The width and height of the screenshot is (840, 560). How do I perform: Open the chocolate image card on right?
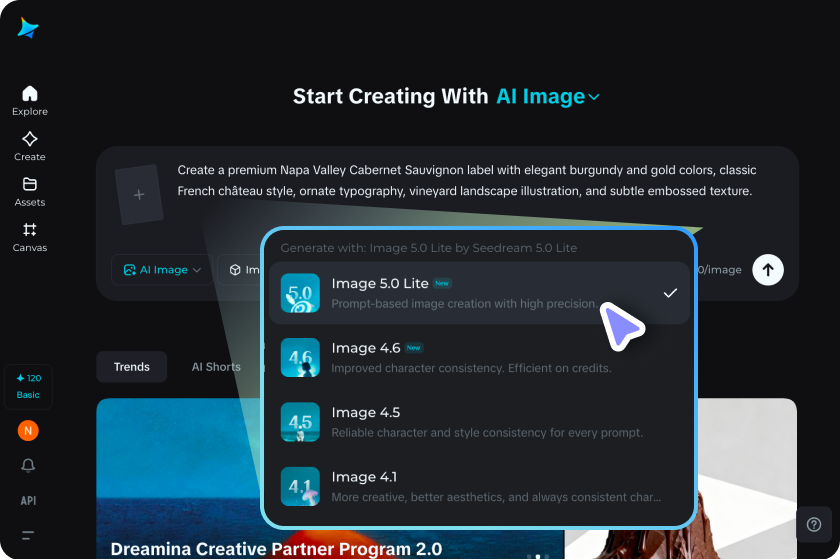click(747, 479)
